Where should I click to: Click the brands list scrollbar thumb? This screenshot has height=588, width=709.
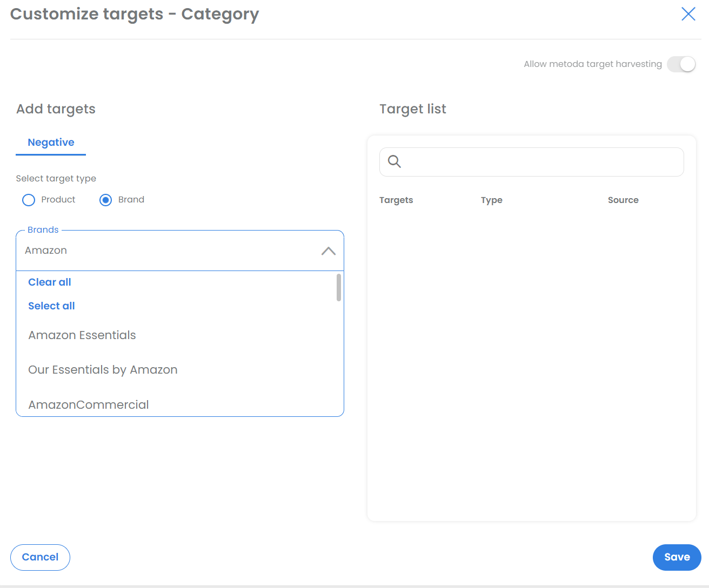coord(339,287)
